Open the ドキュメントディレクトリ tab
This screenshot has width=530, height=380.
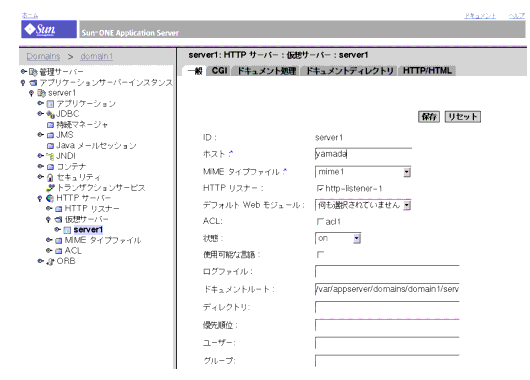[x=350, y=71]
